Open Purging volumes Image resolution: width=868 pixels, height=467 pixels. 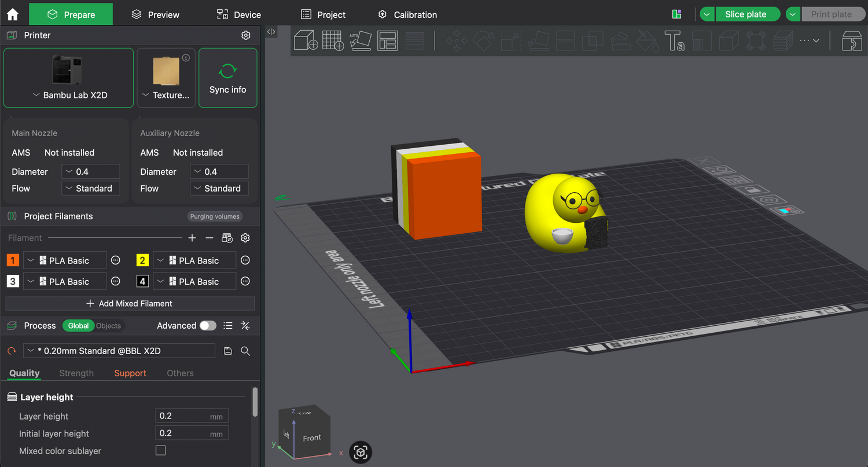click(x=215, y=216)
